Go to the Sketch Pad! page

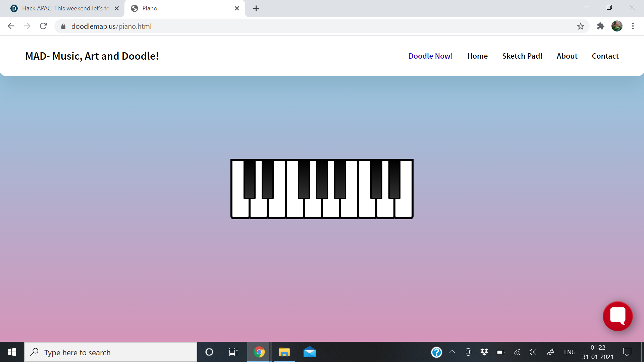click(x=522, y=56)
